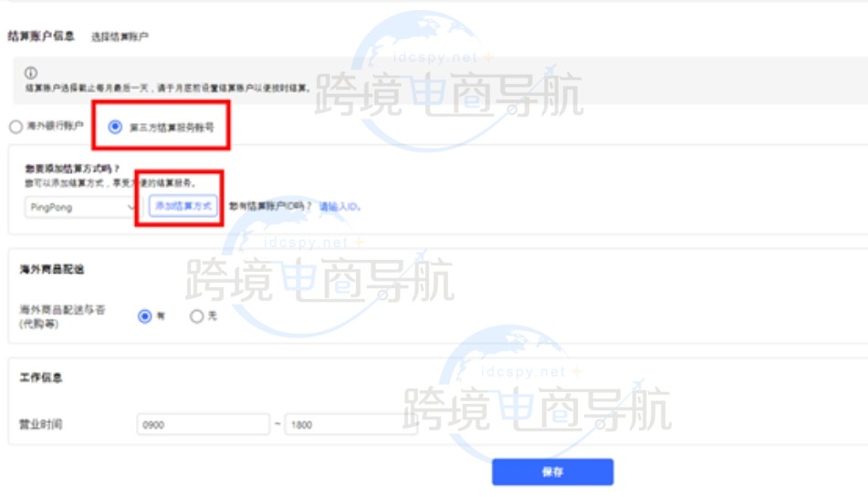This screenshot has height=497, width=868.
Task: Click the 结算账户信息 heading
Action: coord(41,36)
